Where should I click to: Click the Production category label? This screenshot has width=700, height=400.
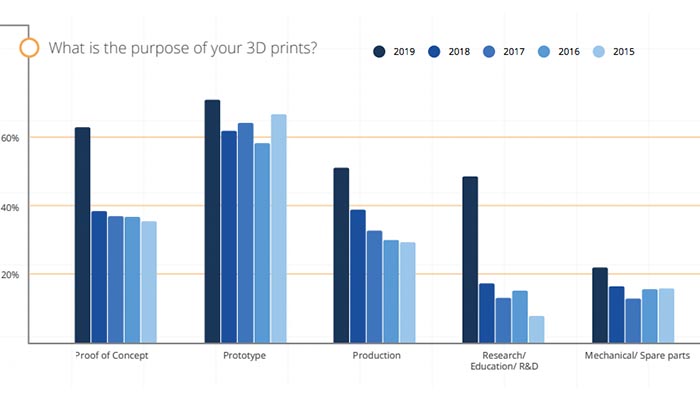click(376, 355)
